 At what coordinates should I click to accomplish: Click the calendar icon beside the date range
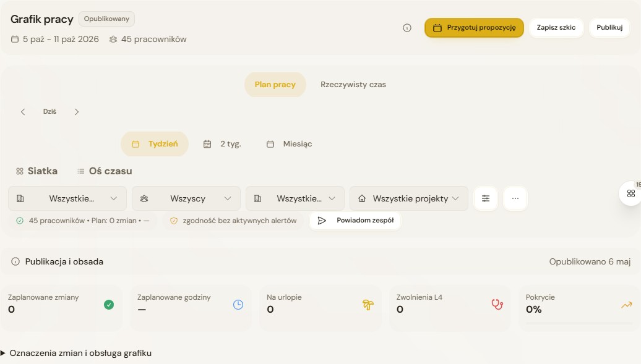click(15, 39)
